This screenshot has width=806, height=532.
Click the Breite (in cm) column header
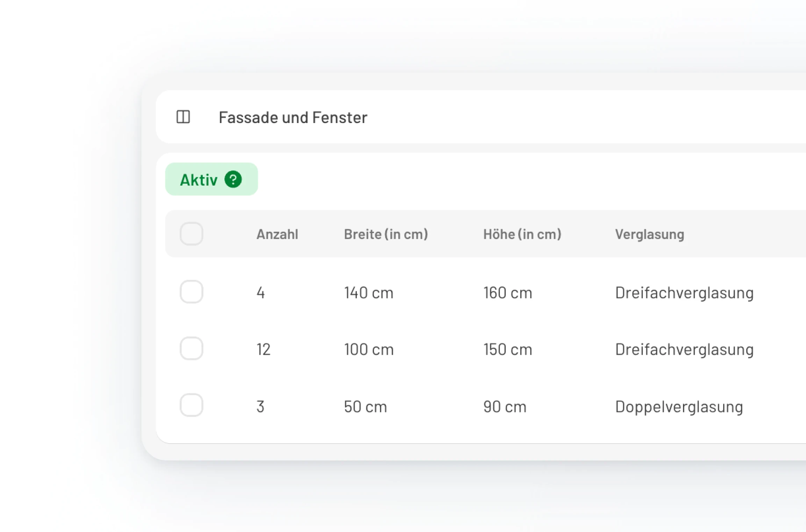point(386,234)
